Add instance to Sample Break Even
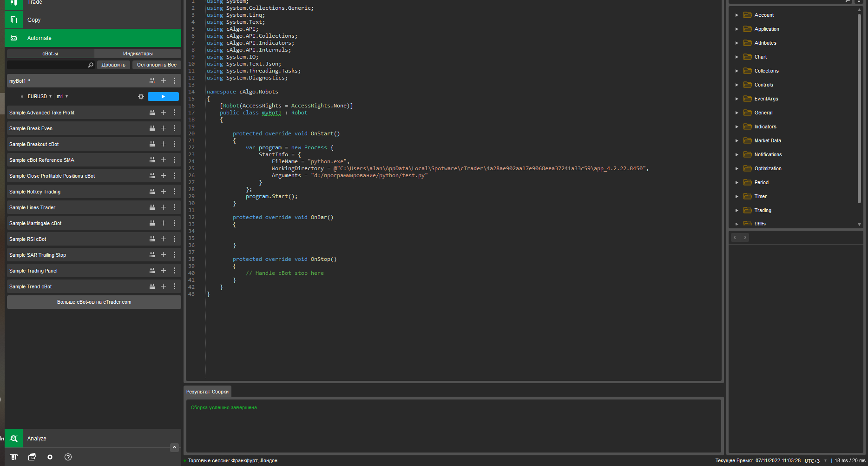The image size is (868, 466). tap(163, 128)
